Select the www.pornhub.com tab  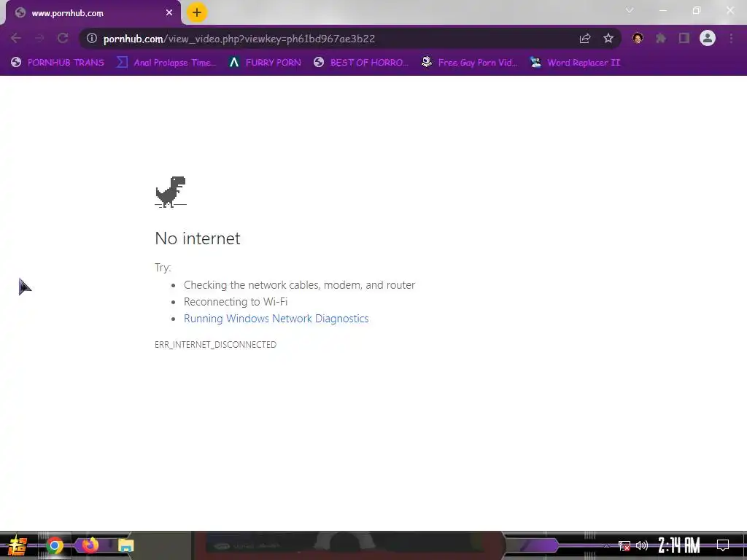point(93,13)
